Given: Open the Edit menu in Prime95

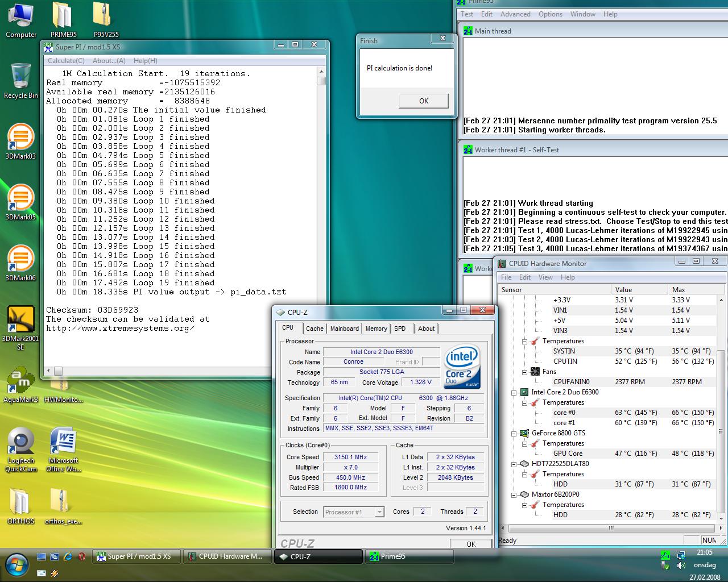Looking at the screenshot, I should tap(487, 14).
